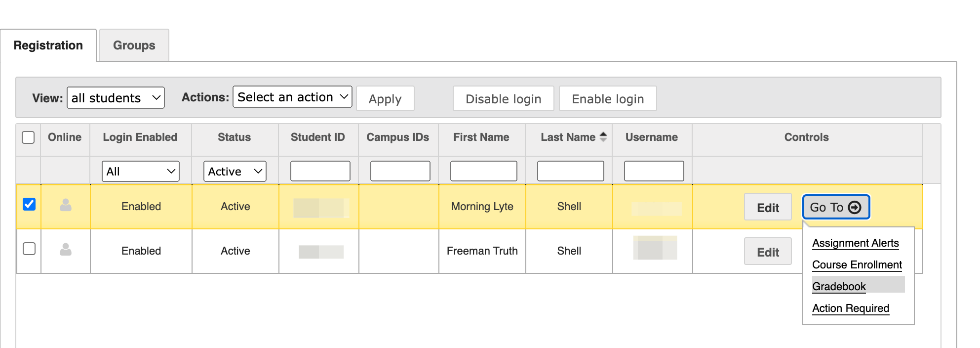Check the Freeman Truth row checkbox
This screenshot has width=980, height=348.
29,249
